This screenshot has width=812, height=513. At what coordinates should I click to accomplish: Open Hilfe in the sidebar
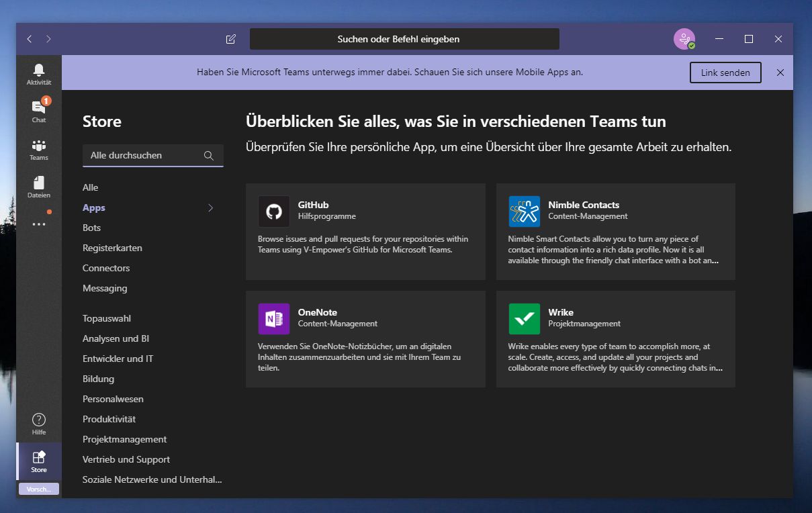[39, 424]
